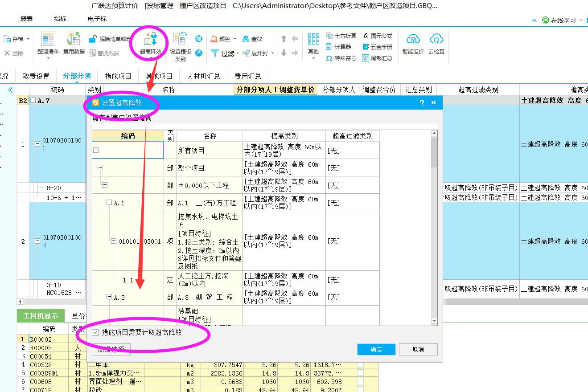
Task: Open the 电子标 menu
Action: point(97,19)
